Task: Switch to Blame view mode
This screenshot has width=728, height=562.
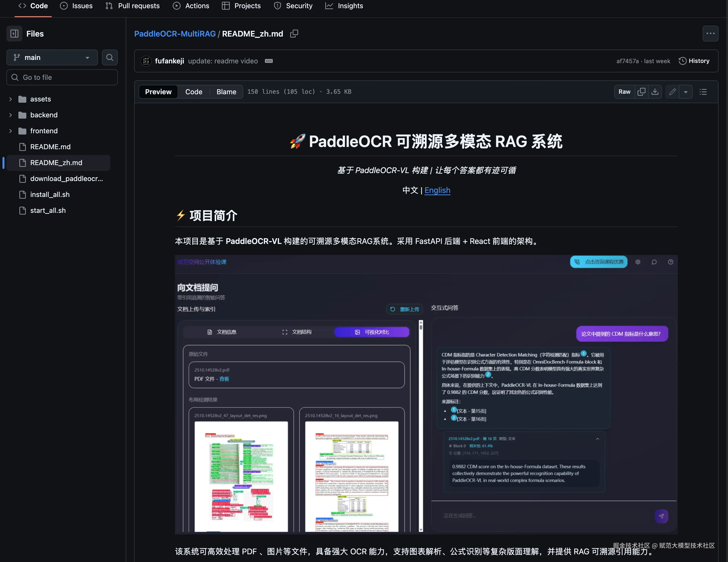Action: [x=226, y=92]
